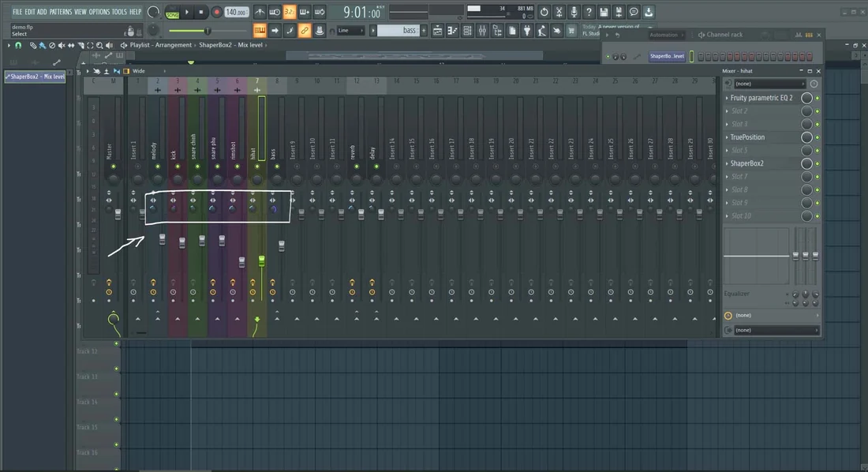Open the TOOLS menu
This screenshot has width=868, height=472.
119,12
